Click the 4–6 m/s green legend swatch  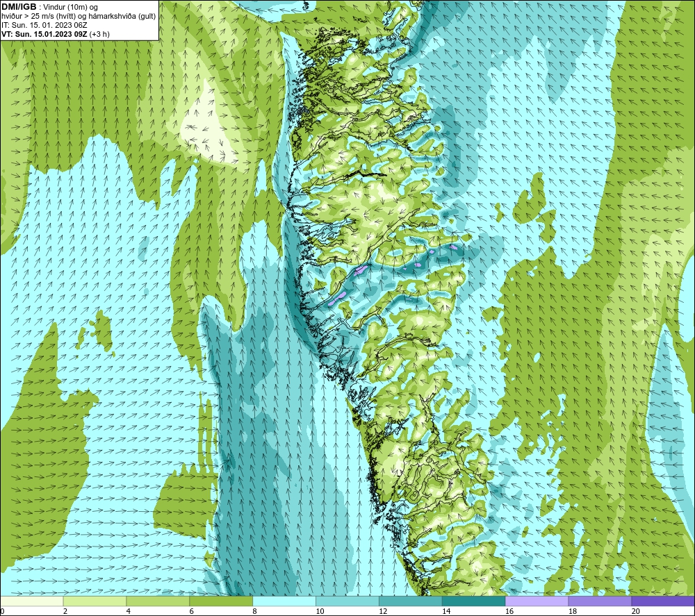[x=158, y=601]
